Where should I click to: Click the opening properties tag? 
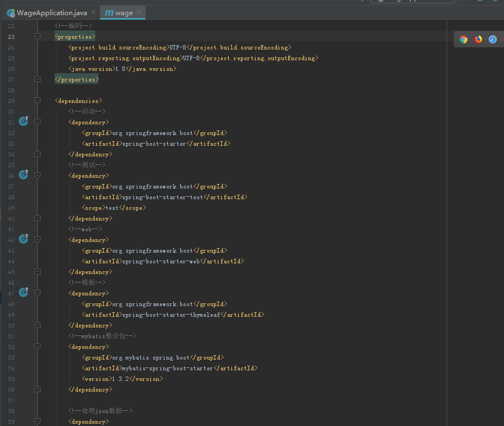tap(75, 37)
